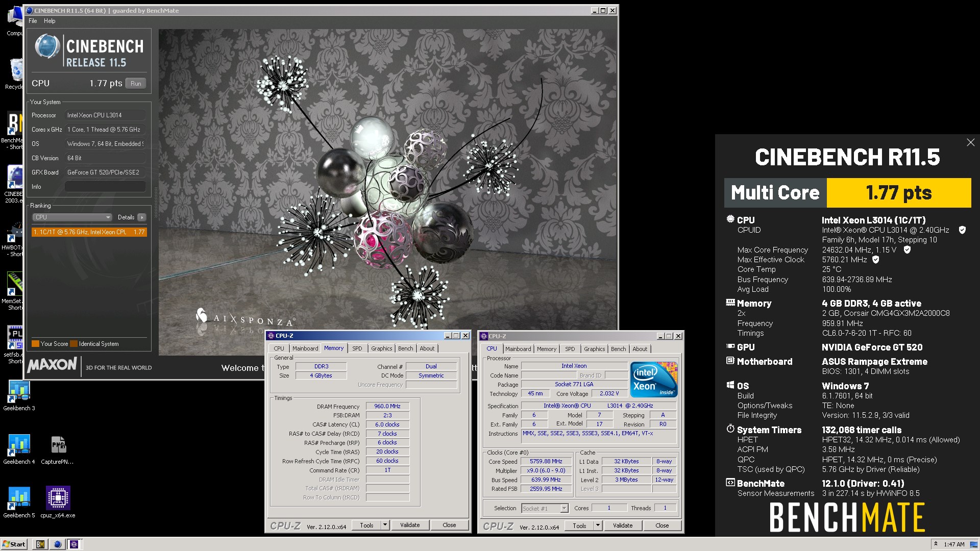This screenshot has width=980, height=551.
Task: Click the Ranking Details arrow button
Action: (142, 217)
